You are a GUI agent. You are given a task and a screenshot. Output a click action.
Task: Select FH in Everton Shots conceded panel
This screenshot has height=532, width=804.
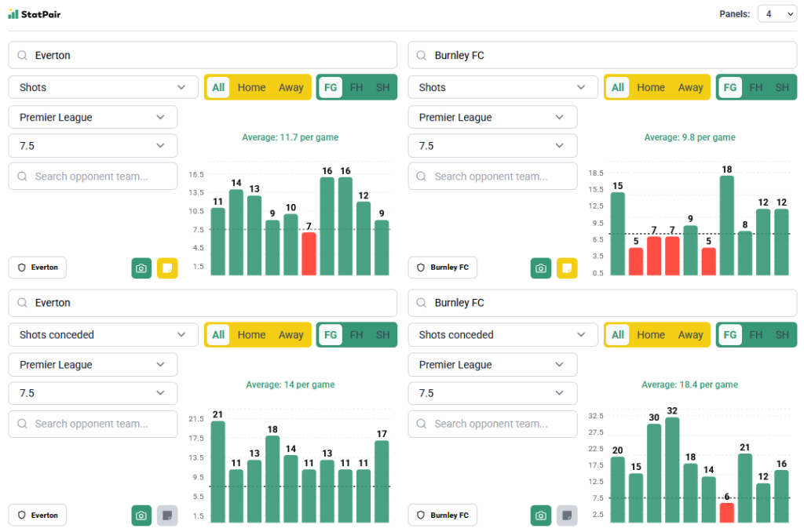pyautogui.click(x=356, y=334)
